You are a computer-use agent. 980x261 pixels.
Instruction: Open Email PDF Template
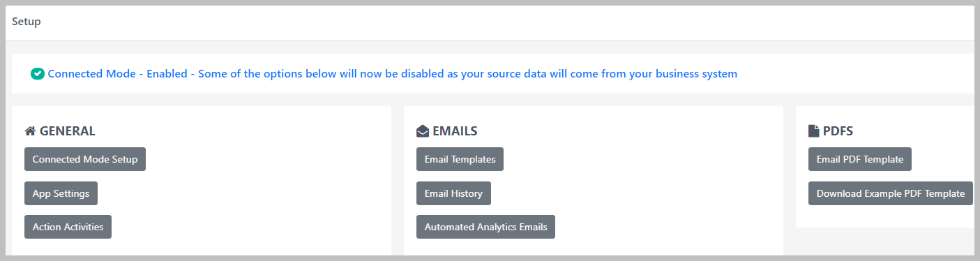pyautogui.click(x=860, y=159)
